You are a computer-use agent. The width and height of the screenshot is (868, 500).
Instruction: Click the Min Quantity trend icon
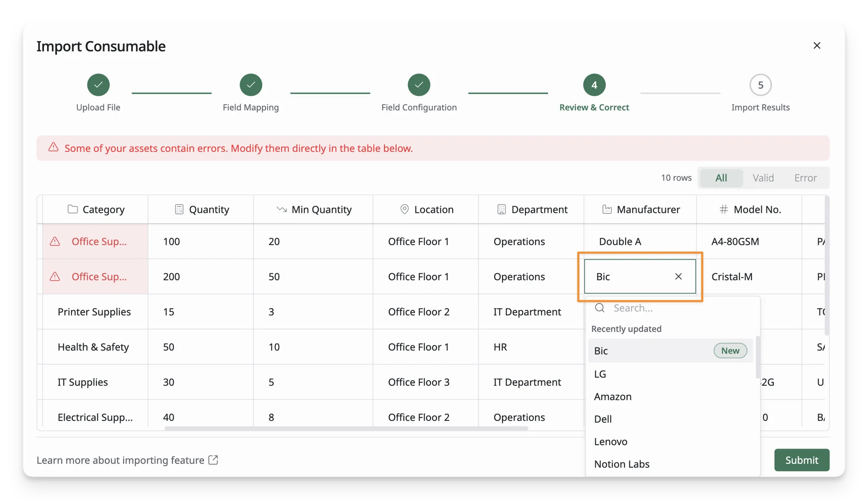[x=281, y=209]
